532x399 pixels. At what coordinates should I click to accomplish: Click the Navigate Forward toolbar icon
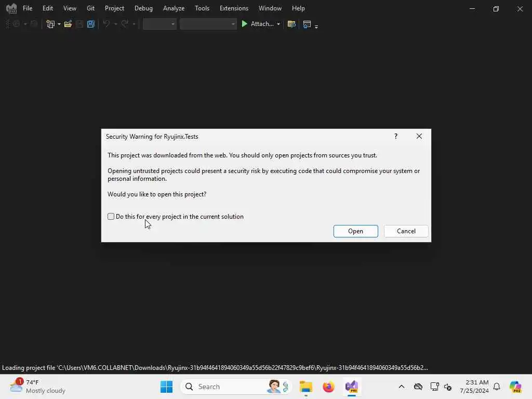(34, 24)
